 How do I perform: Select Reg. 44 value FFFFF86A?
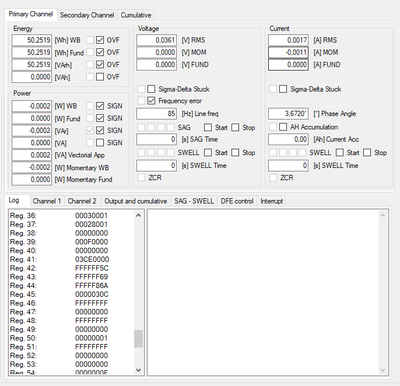coord(92,286)
